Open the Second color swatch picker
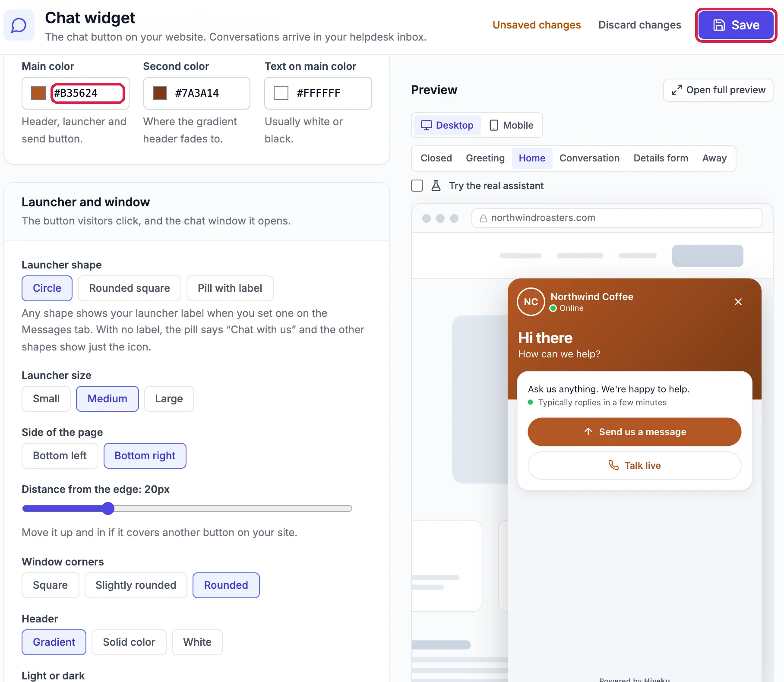 [160, 93]
